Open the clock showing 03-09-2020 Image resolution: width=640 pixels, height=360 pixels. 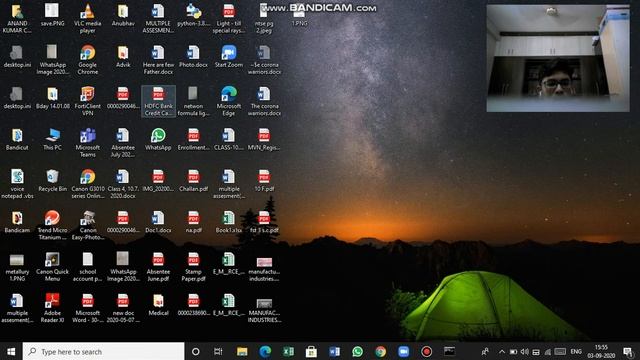tap(601, 351)
